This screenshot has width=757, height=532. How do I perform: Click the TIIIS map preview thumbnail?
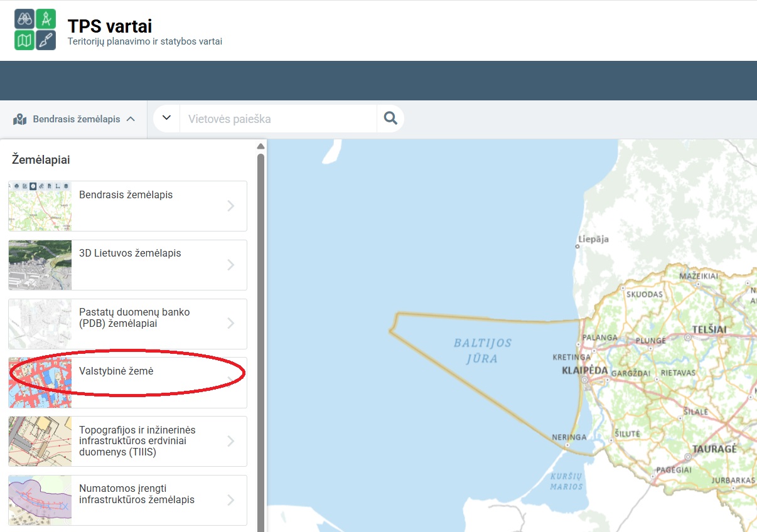[x=40, y=442]
